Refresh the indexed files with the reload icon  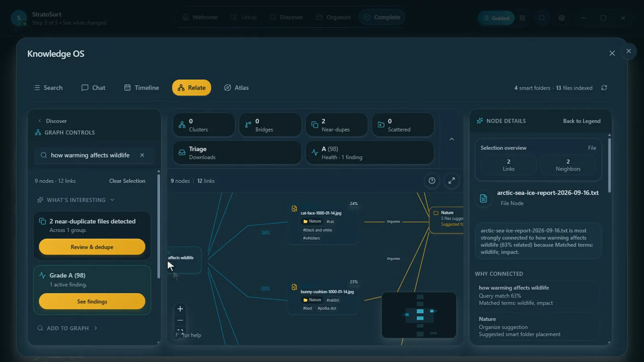[x=604, y=88]
